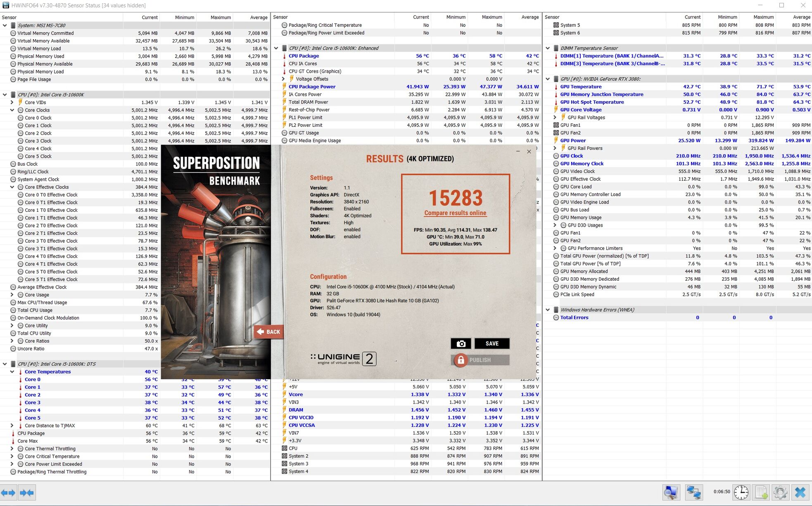Select the CPU VCCSA voltage row
This screenshot has width=812, height=506.
tap(406, 425)
